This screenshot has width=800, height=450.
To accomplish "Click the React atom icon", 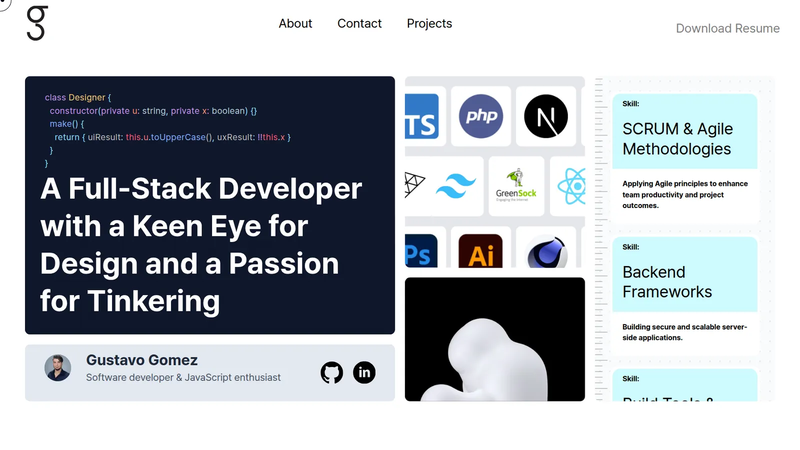I will point(571,186).
